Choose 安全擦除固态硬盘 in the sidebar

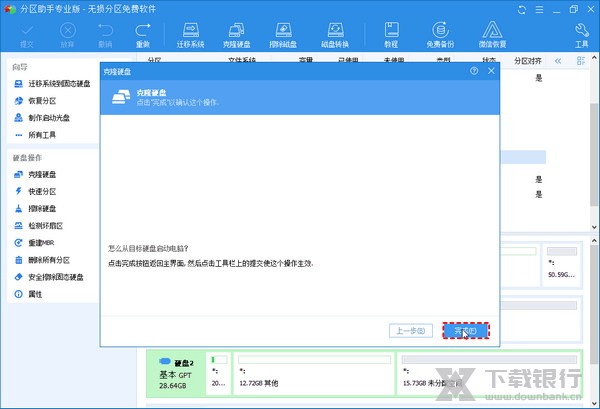pos(49,277)
